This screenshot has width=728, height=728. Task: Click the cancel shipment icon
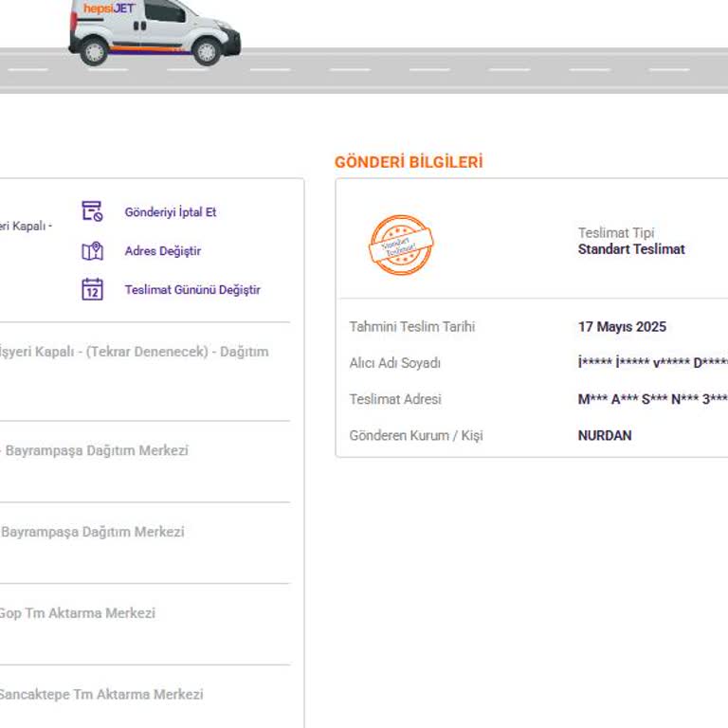[92, 211]
